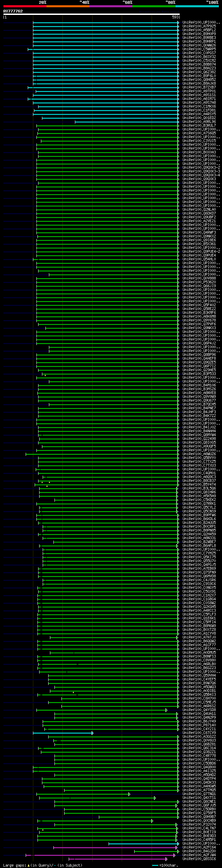Select the UniRef100_C4R778 label

coord(199,756)
